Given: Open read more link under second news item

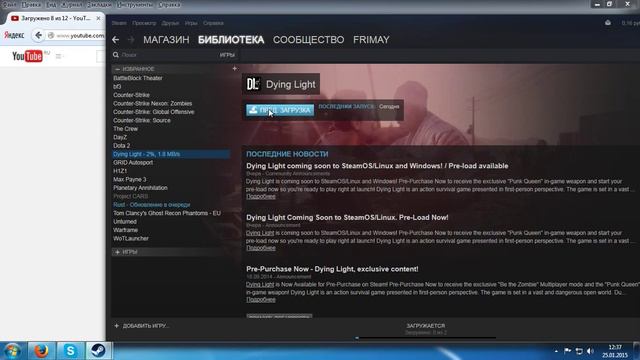Looking at the screenshot, I should coord(261,248).
